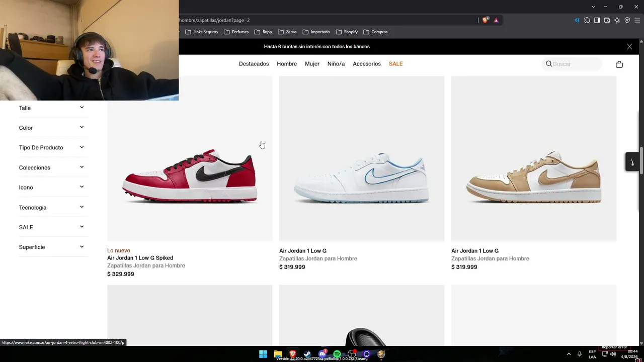Open Brave Shields lion icon in address bar

[x=485, y=20]
